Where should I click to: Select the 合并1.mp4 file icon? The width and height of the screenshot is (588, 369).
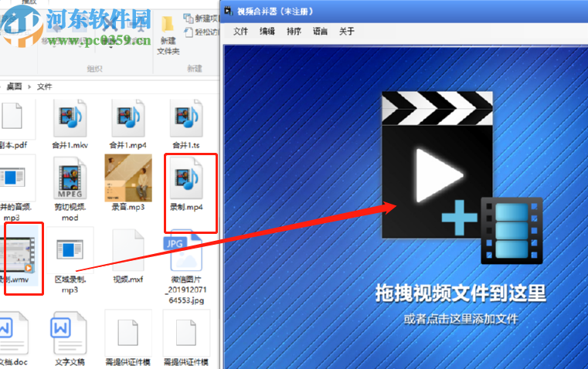(128, 118)
